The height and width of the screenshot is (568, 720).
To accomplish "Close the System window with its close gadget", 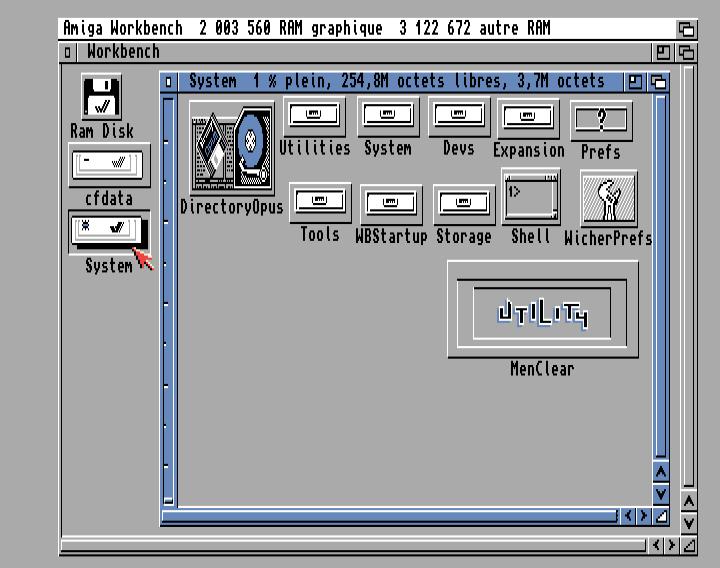I will tap(169, 82).
